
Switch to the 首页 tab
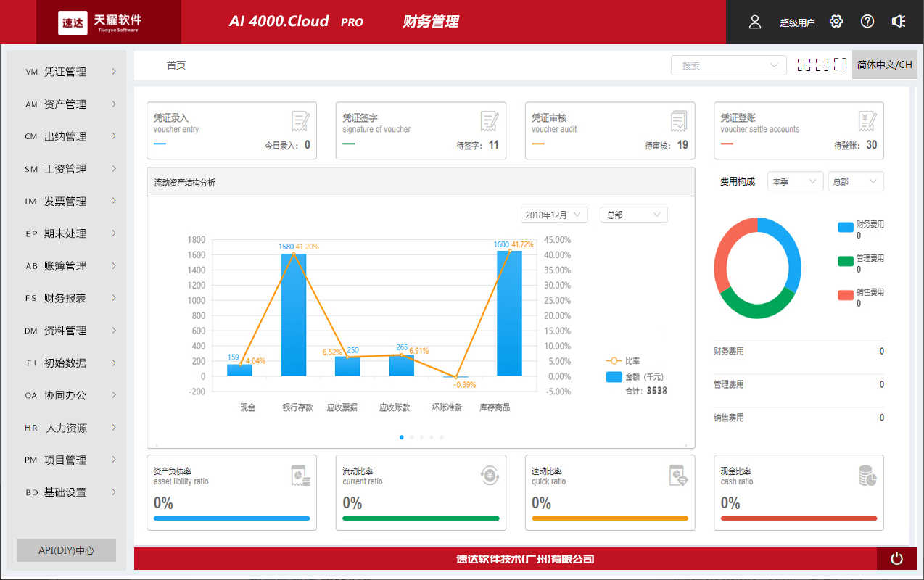pyautogui.click(x=176, y=65)
